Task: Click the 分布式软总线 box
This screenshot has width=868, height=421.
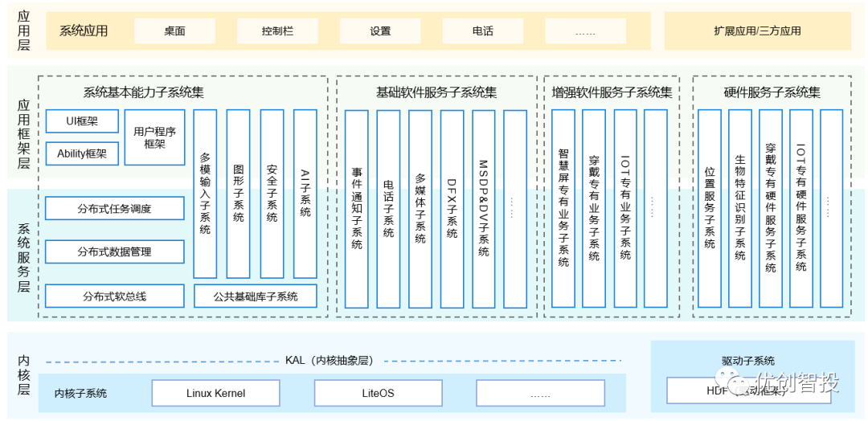Action: pyautogui.click(x=114, y=296)
